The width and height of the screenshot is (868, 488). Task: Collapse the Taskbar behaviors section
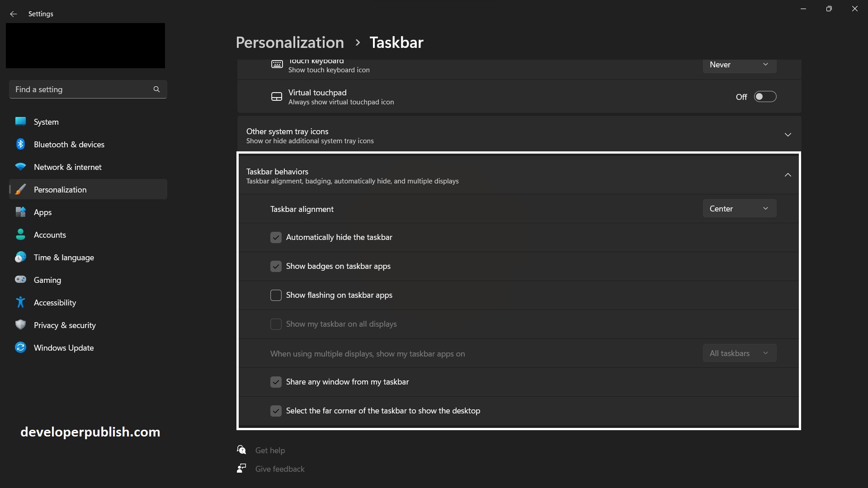788,174
